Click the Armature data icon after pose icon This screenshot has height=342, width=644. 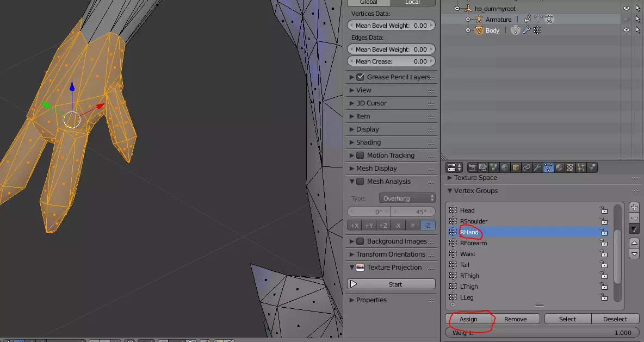(549, 19)
